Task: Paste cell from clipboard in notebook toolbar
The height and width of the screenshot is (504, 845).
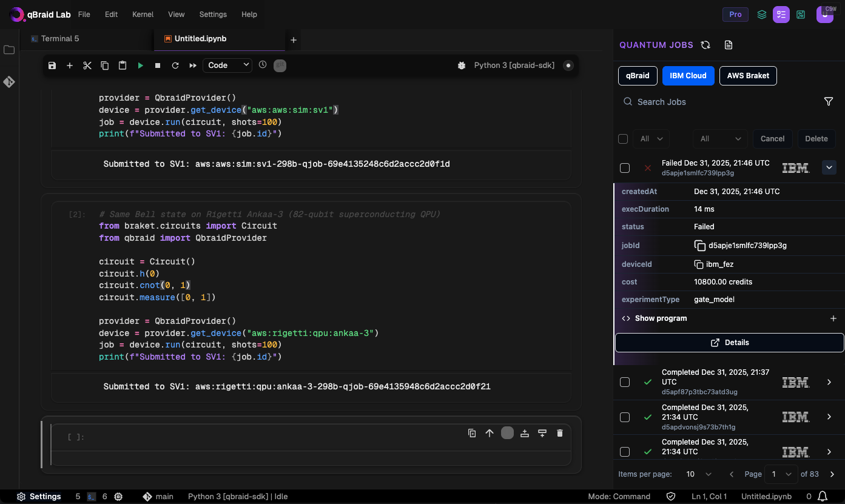Action: pyautogui.click(x=123, y=66)
